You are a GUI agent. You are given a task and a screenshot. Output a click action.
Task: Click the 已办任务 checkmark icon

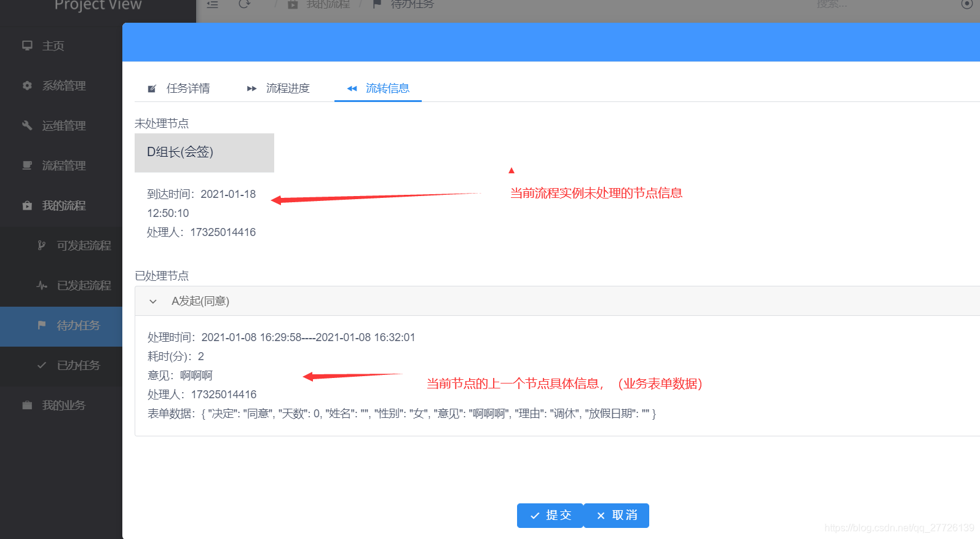42,365
